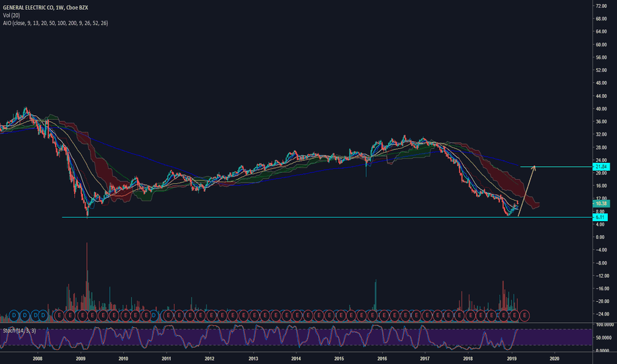Image resolution: width=617 pixels, height=364 pixels.
Task: Click the 32.00 price axis label
Action: tap(601, 134)
